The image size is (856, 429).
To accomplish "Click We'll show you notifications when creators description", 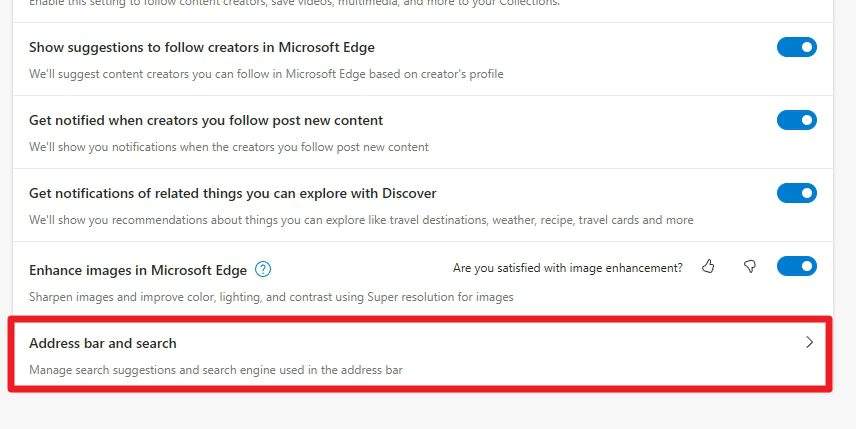I will click(x=229, y=147).
